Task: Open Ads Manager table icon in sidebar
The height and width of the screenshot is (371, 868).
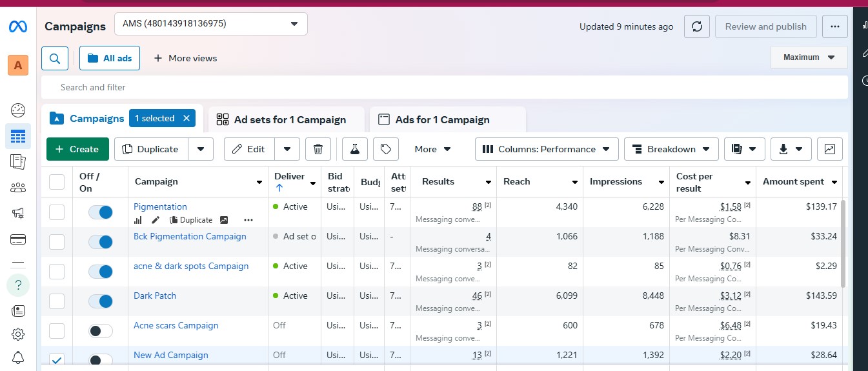Action: [x=18, y=137]
